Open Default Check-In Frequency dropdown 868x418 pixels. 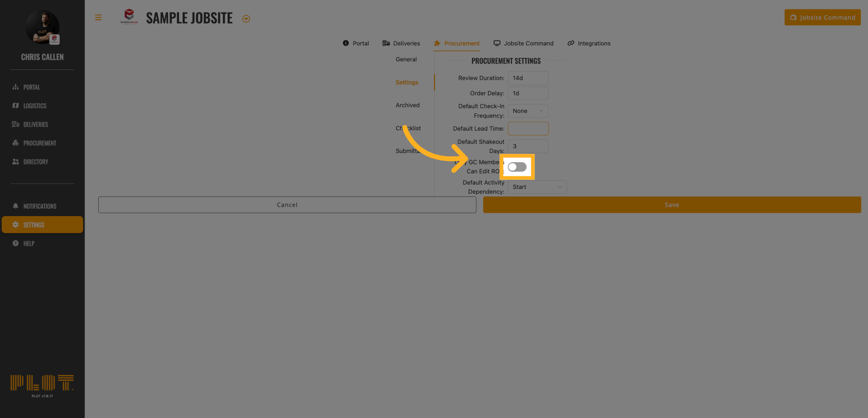pyautogui.click(x=528, y=111)
